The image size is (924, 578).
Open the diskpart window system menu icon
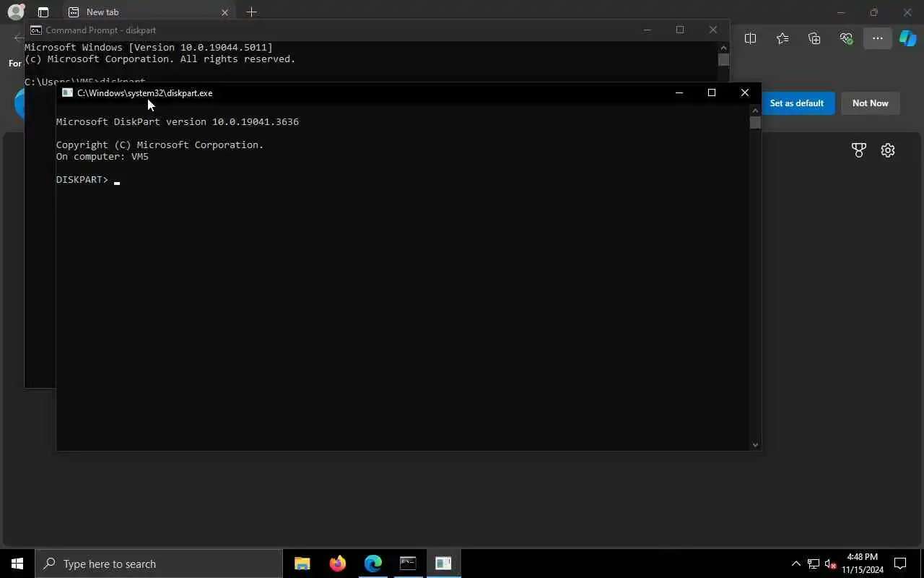coord(67,92)
